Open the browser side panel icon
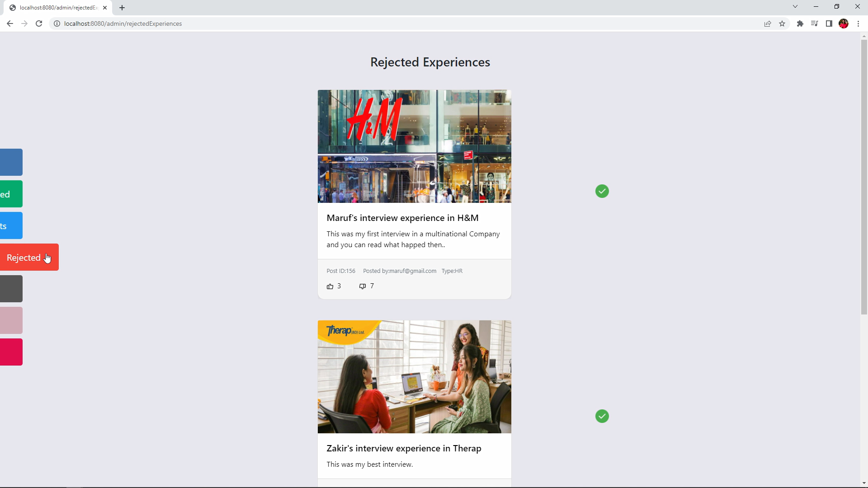 [829, 23]
